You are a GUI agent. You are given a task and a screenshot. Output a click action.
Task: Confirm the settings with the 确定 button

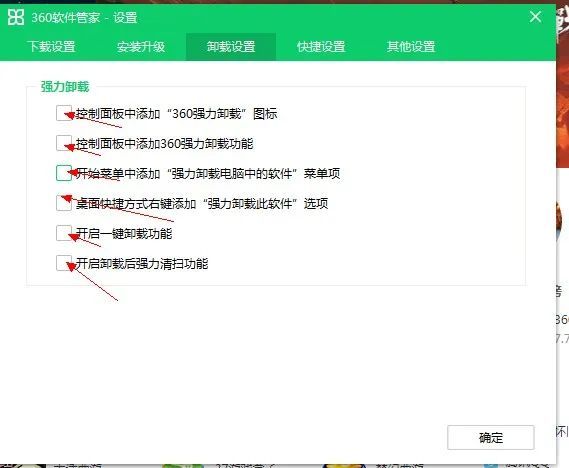coord(491,438)
